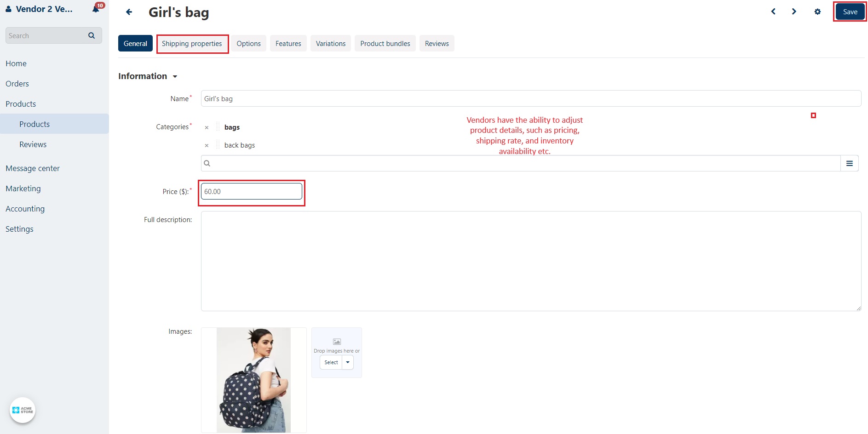868x434 pixels.
Task: Open the gear settings menu
Action: click(x=817, y=11)
